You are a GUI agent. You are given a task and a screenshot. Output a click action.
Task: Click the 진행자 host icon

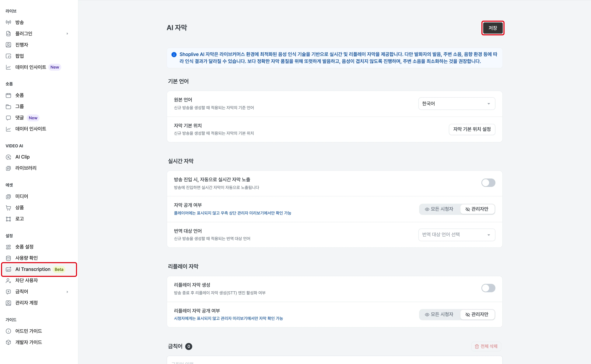[8, 45]
